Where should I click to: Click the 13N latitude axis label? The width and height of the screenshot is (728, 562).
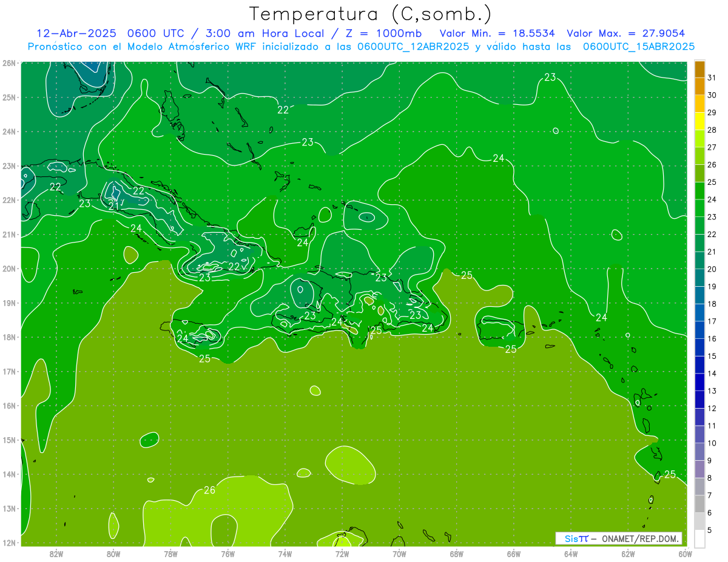(x=8, y=508)
